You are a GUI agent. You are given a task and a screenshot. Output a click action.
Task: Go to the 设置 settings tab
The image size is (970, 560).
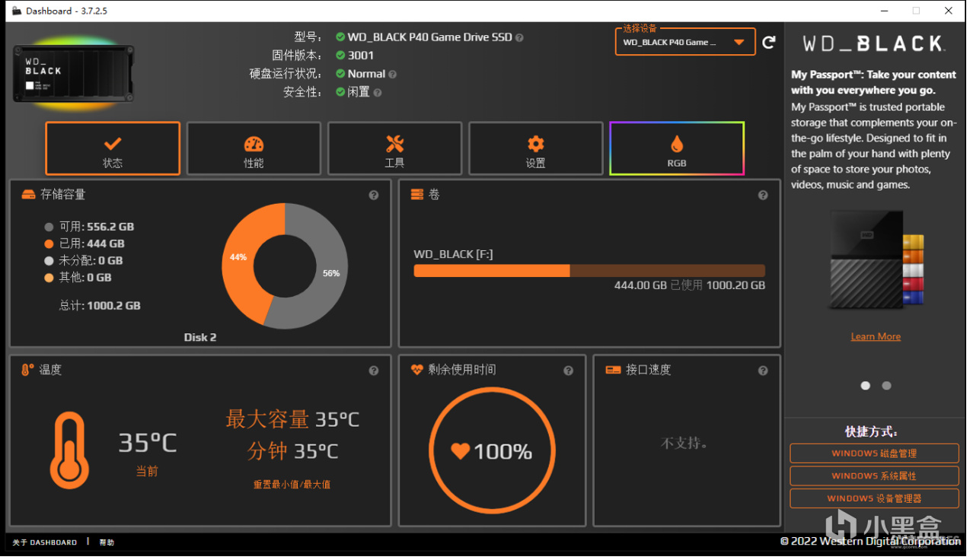click(535, 148)
